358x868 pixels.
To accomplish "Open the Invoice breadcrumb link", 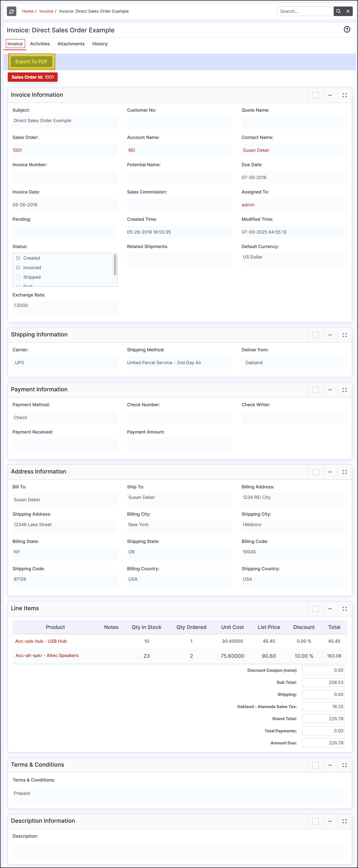I will click(46, 11).
